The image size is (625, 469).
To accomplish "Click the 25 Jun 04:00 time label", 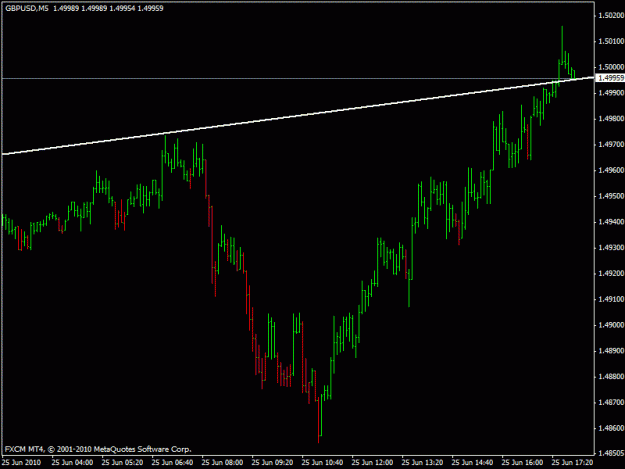I will point(73,463).
